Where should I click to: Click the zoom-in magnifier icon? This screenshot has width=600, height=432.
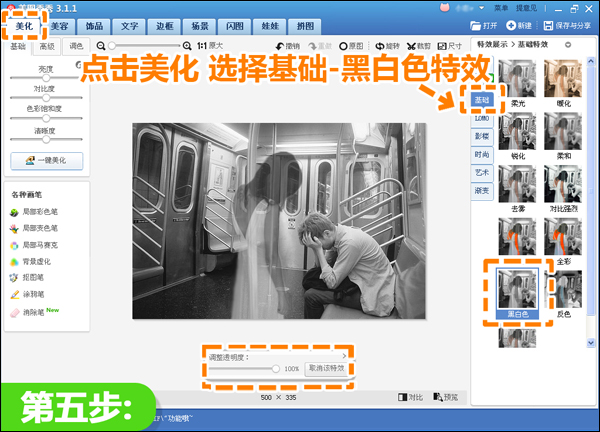pyautogui.click(x=187, y=46)
